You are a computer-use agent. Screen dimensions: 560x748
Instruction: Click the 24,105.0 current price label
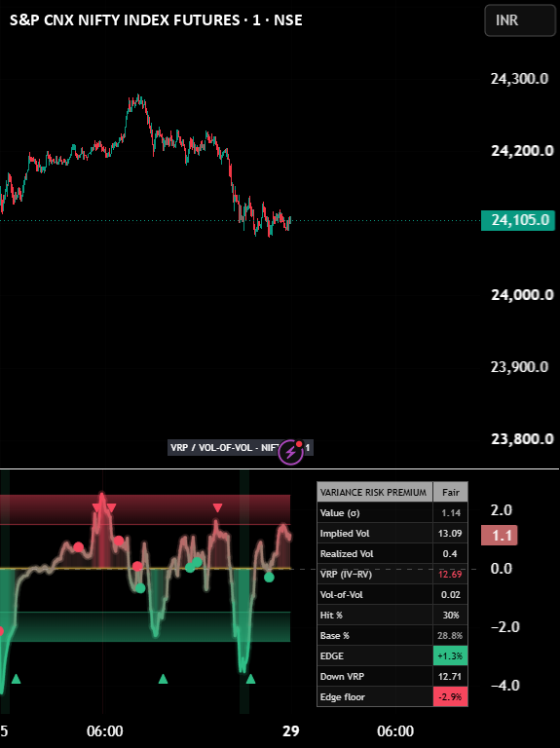tap(518, 220)
